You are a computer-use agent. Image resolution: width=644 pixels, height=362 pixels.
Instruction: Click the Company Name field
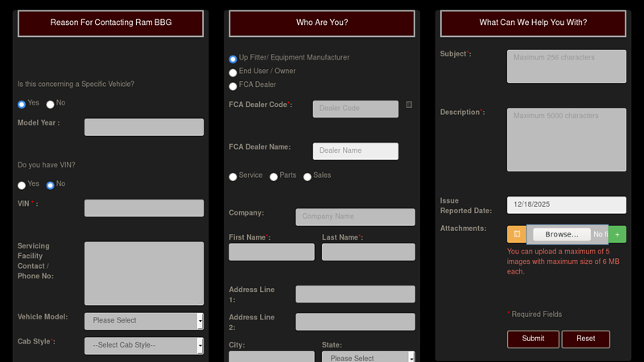click(x=355, y=217)
